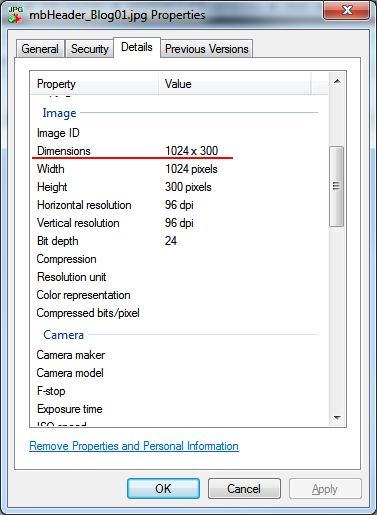This screenshot has height=515, width=377.
Task: Click the Property column header
Action: [95, 84]
